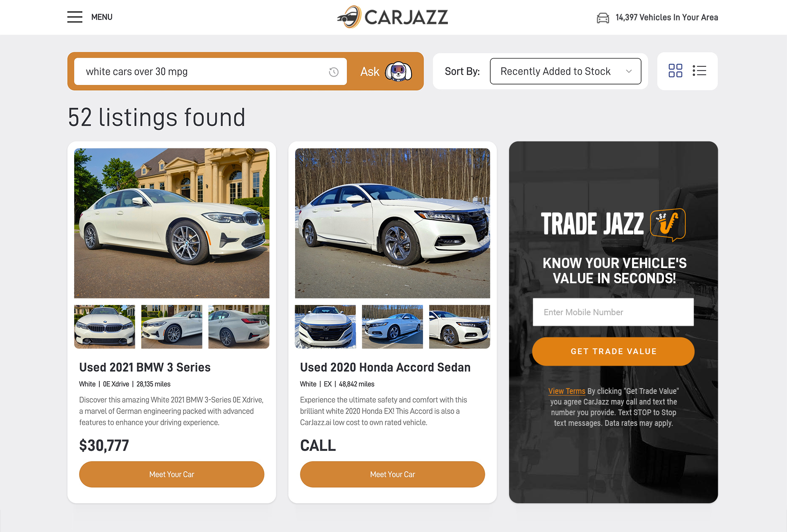This screenshot has width=787, height=532.
Task: Click the white cars search field
Action: pyautogui.click(x=210, y=72)
